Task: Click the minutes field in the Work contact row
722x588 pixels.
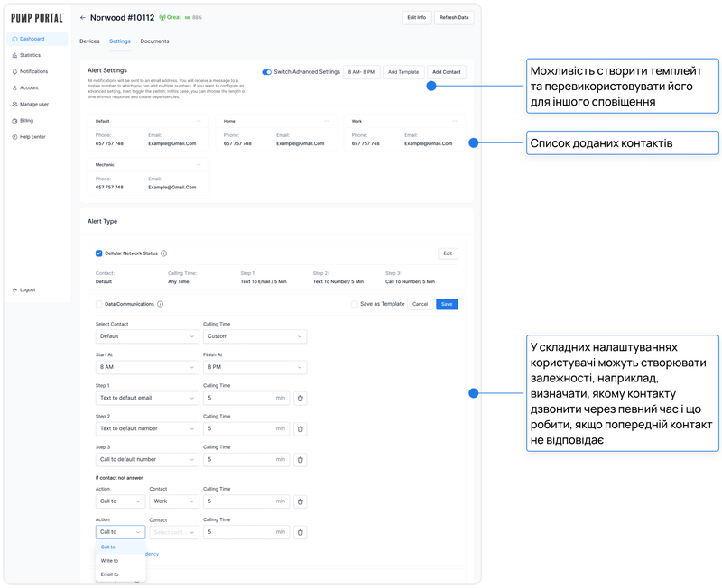Action: 246,501
